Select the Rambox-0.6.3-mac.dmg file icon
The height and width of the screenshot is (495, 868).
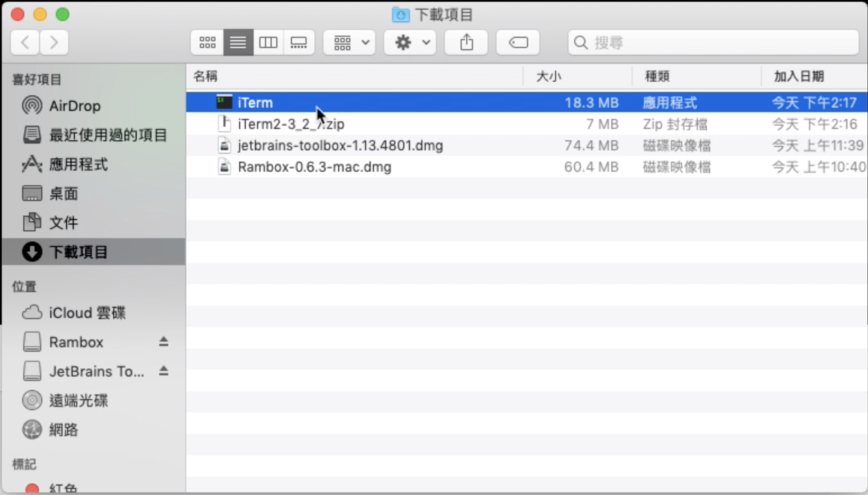pyautogui.click(x=224, y=166)
